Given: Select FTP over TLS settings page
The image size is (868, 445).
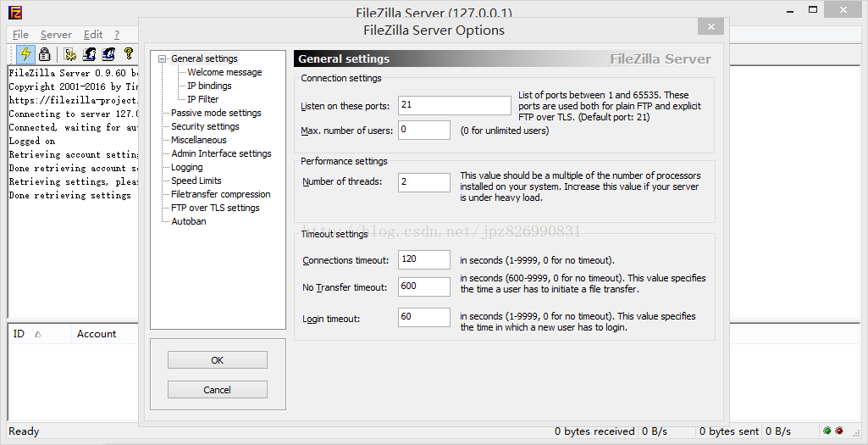Looking at the screenshot, I should point(215,208).
